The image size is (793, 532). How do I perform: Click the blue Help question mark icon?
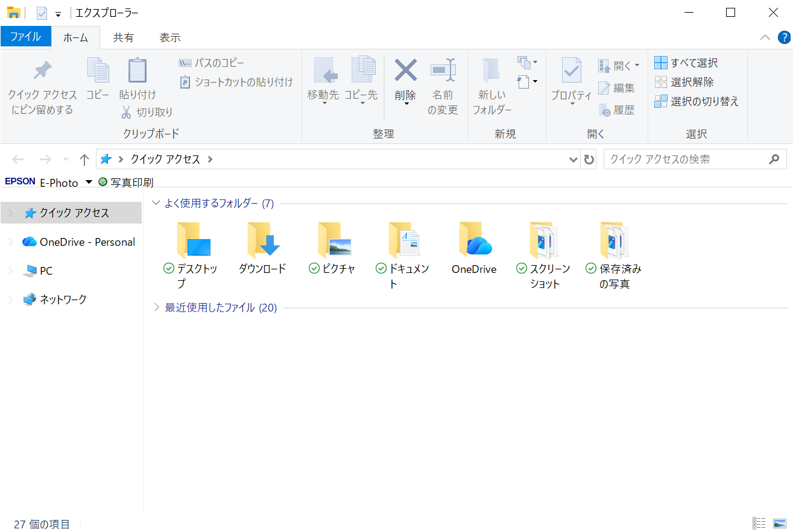pyautogui.click(x=783, y=37)
